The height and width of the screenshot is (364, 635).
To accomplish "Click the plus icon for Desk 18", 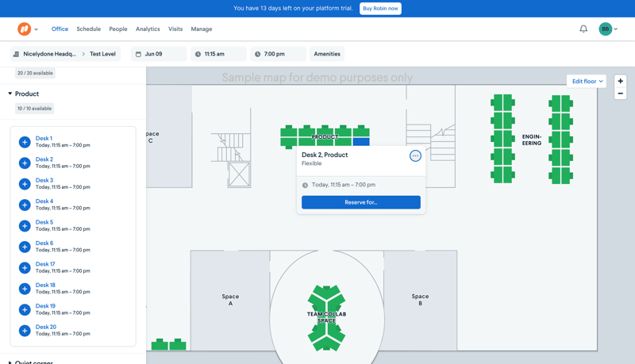I will [25, 289].
